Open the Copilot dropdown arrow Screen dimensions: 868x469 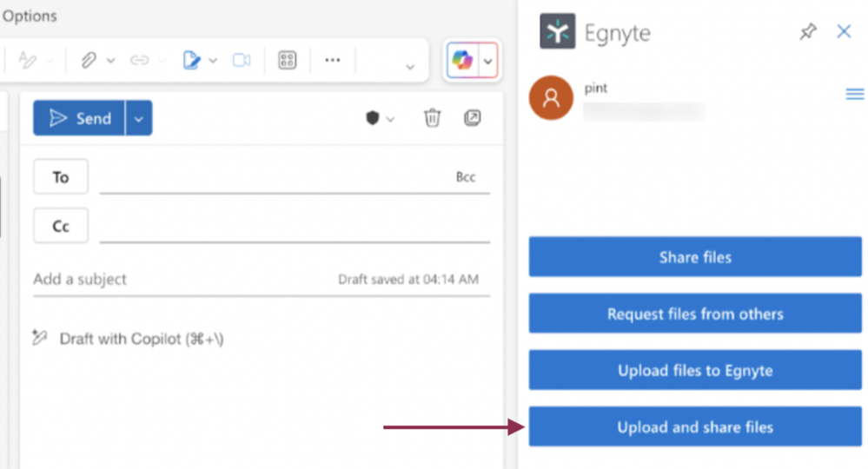click(x=487, y=61)
